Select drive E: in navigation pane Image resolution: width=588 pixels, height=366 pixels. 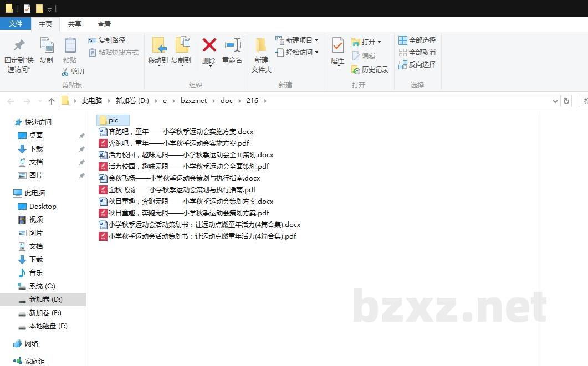coord(45,313)
